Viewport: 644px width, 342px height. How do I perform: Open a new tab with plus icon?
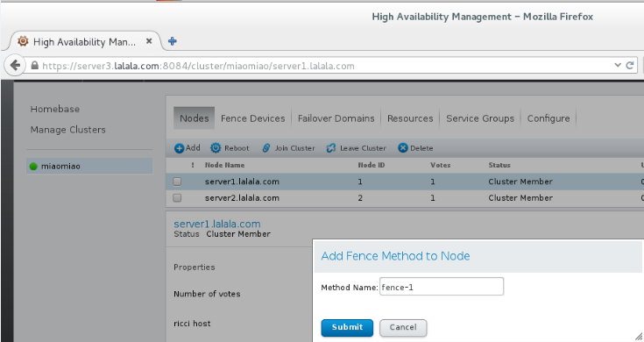tap(173, 41)
